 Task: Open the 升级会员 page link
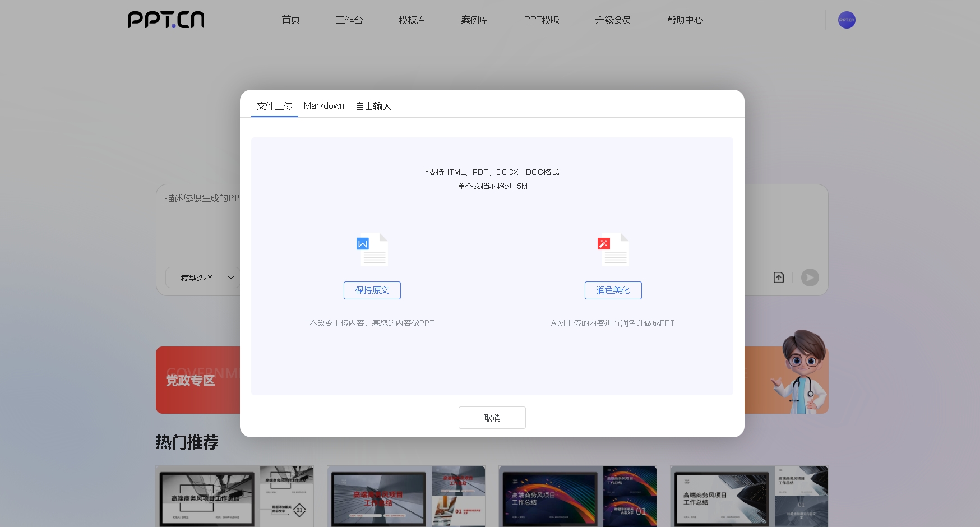click(613, 20)
